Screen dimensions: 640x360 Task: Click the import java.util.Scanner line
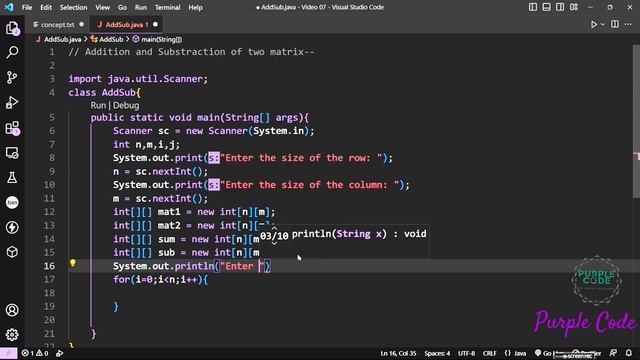click(138, 79)
